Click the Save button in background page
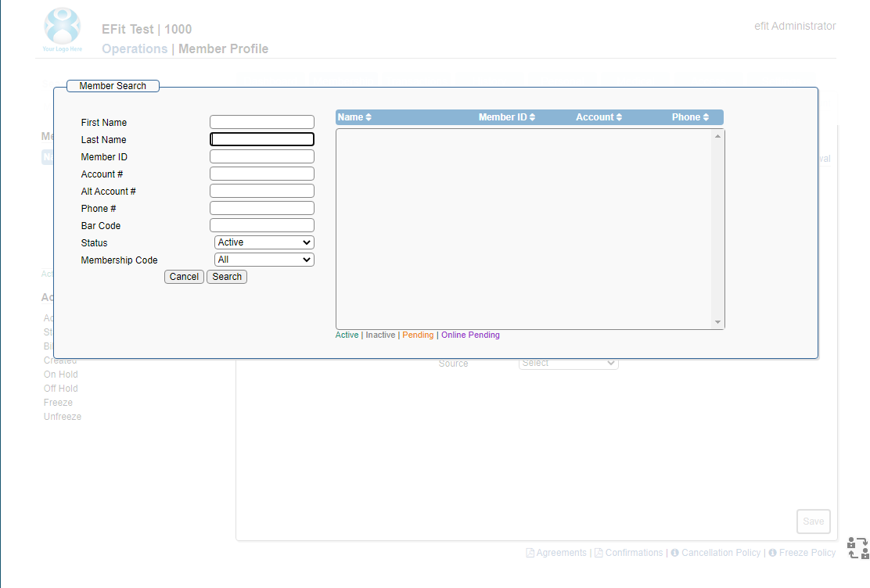This screenshot has width=870, height=588. [814, 522]
